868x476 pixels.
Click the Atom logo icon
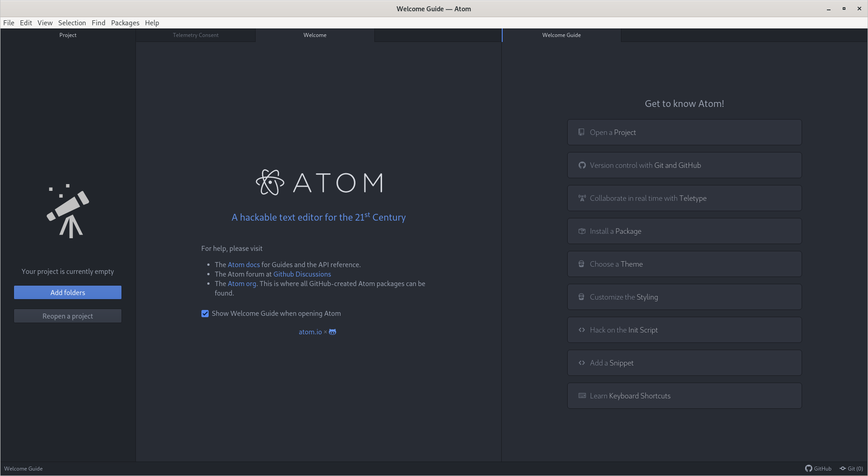click(270, 182)
